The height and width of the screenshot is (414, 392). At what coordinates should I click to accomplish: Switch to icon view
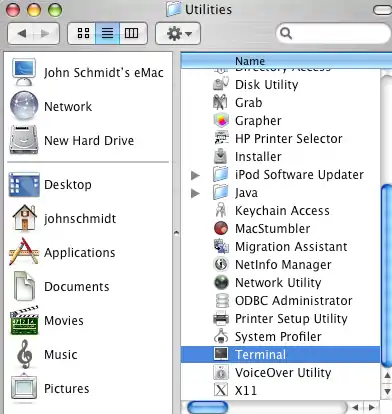(82, 33)
